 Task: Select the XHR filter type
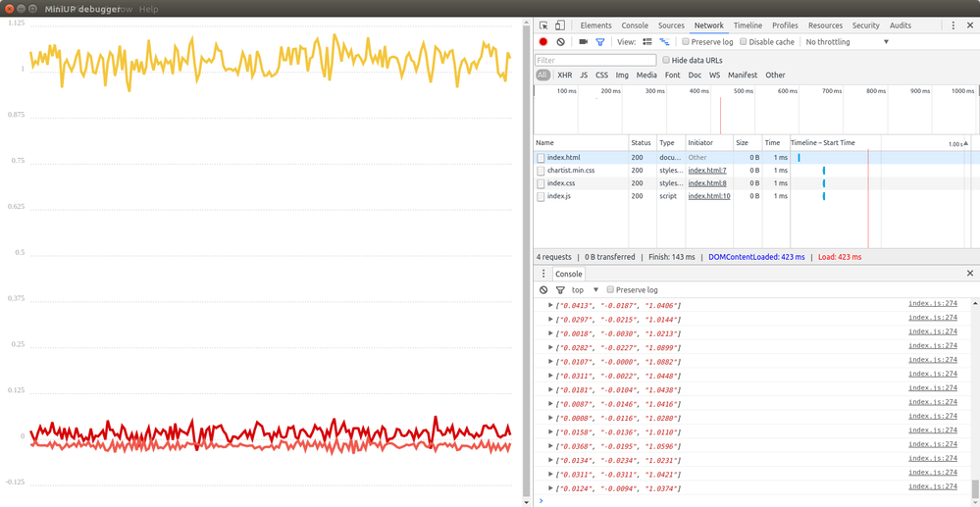pyautogui.click(x=564, y=75)
